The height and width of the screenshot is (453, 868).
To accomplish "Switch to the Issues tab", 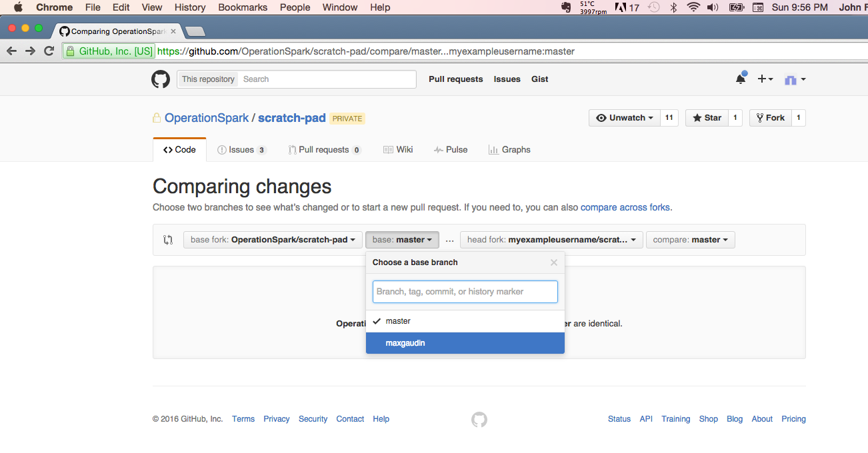I will (x=242, y=150).
